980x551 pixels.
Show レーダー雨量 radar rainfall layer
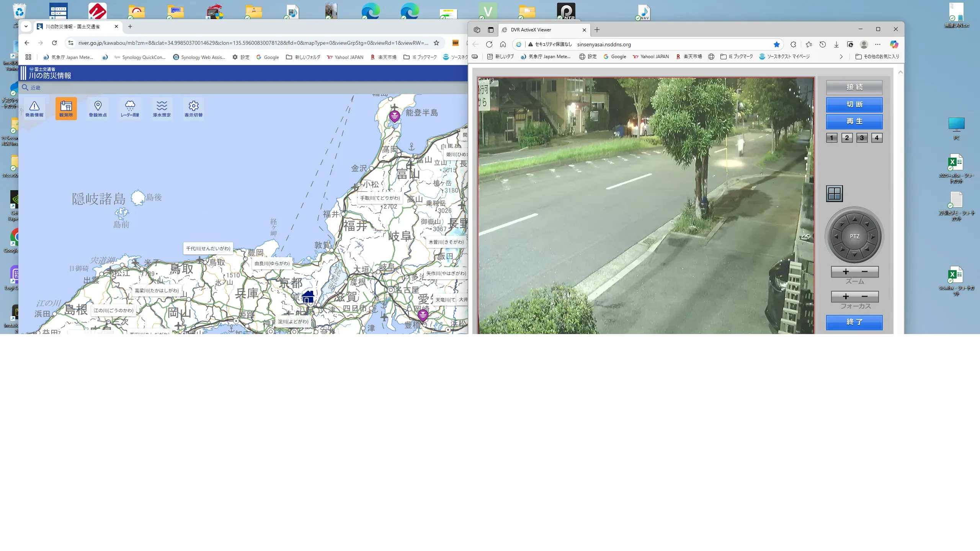(x=130, y=109)
